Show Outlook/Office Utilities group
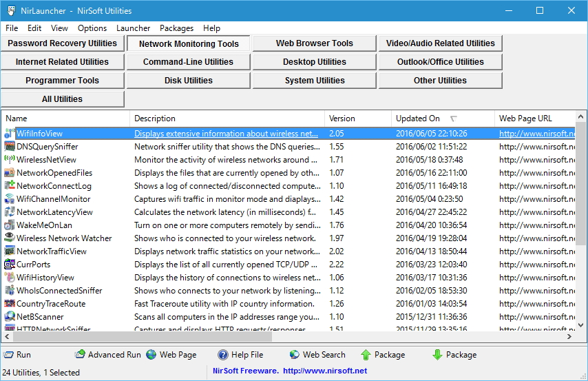This screenshot has height=381, width=588. [x=440, y=62]
